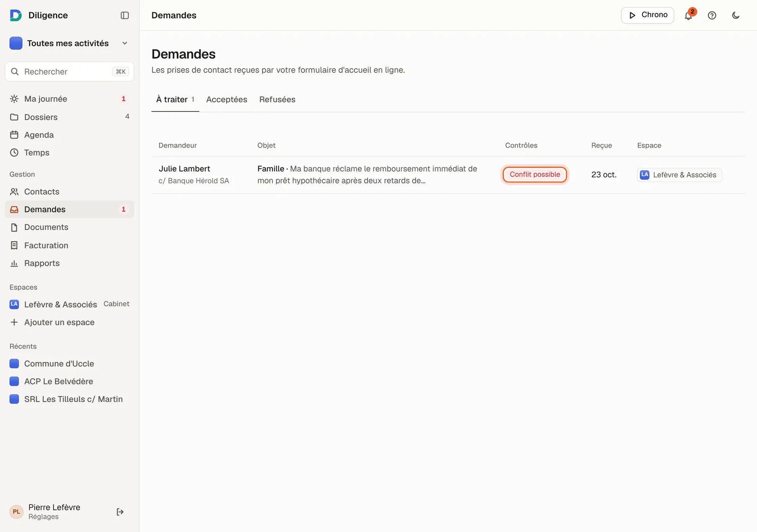Image resolution: width=757 pixels, height=532 pixels.
Task: Click the Reçue column header
Action: click(x=601, y=145)
